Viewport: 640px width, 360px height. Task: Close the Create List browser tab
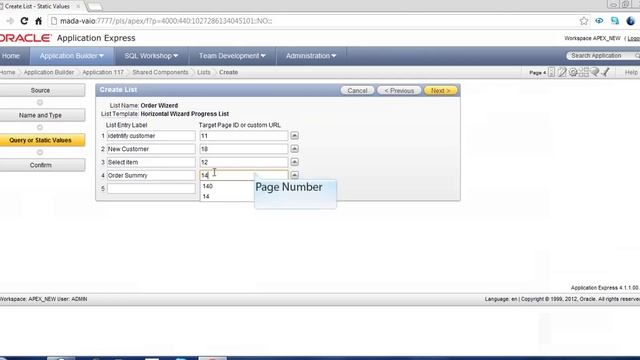tap(78, 7)
